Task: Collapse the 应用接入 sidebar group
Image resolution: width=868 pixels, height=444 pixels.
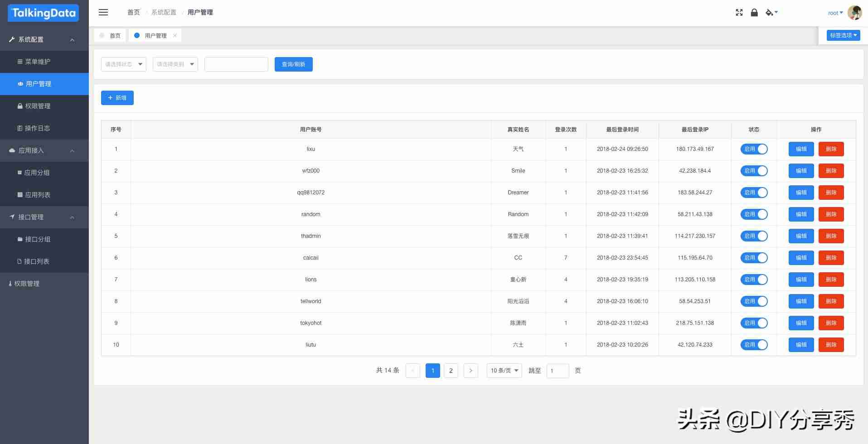Action: (44, 150)
